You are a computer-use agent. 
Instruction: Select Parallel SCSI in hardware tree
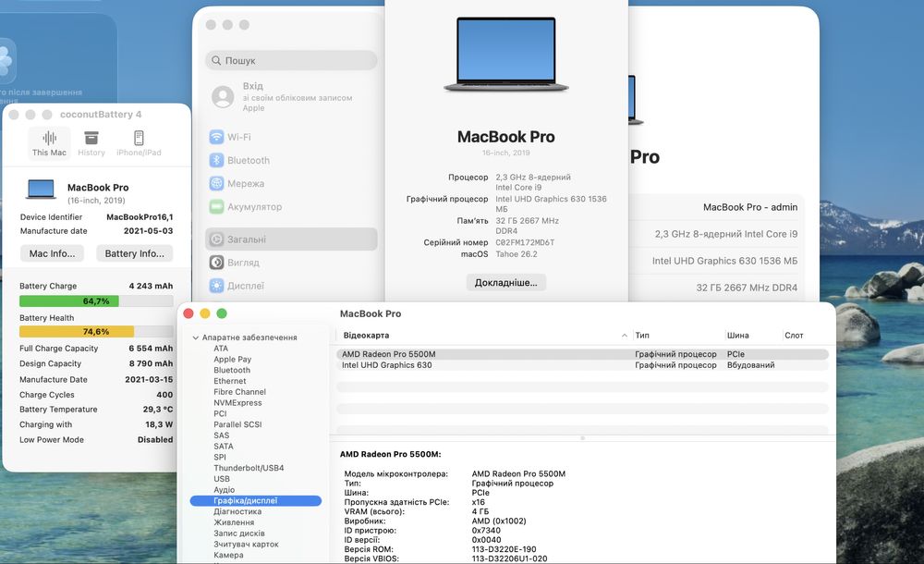click(237, 424)
